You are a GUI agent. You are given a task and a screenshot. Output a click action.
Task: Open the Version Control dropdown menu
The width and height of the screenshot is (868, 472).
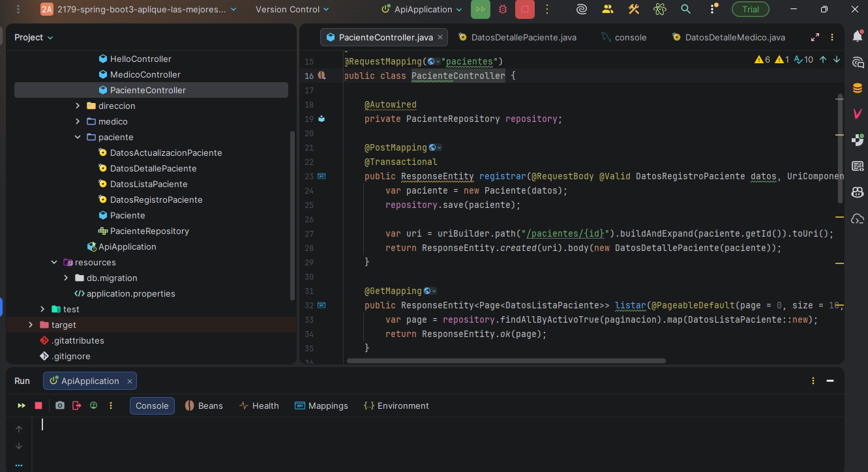click(292, 9)
